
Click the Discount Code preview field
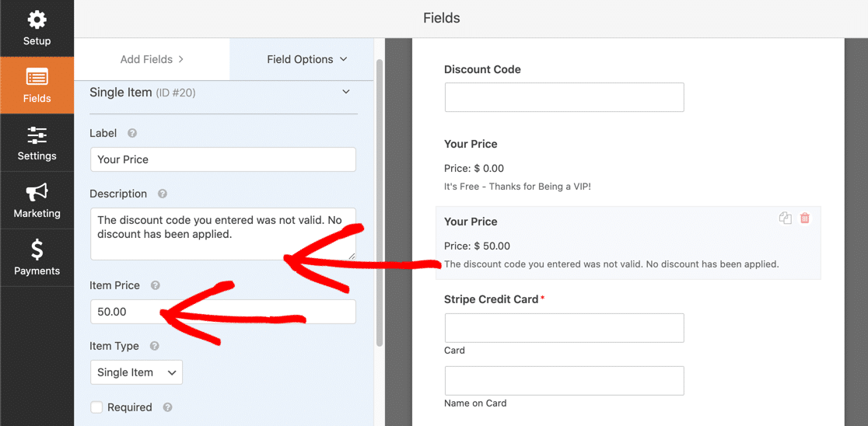coord(564,97)
